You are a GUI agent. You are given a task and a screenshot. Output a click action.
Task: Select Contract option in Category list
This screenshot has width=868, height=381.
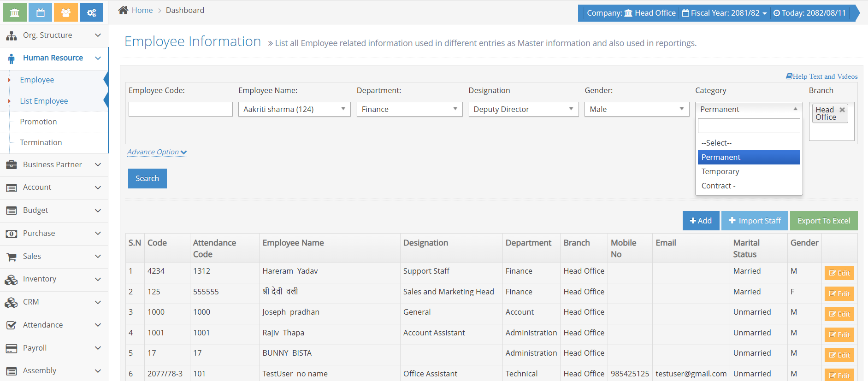click(718, 186)
